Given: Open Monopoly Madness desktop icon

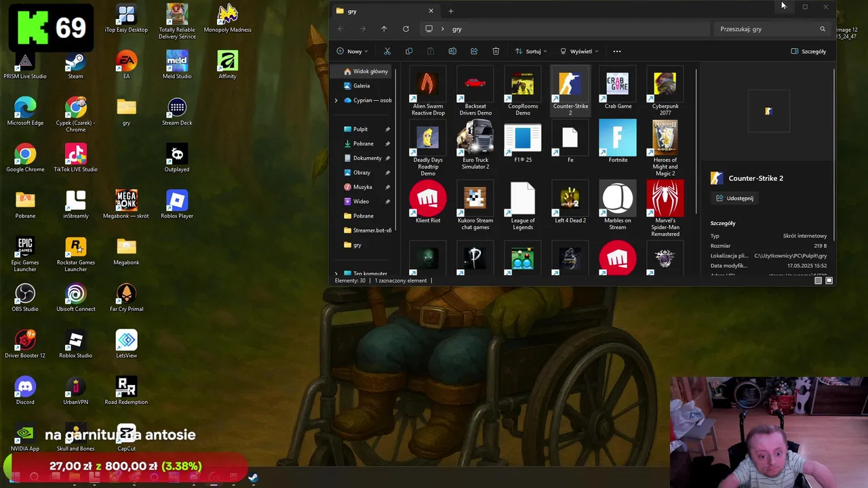Looking at the screenshot, I should (227, 19).
